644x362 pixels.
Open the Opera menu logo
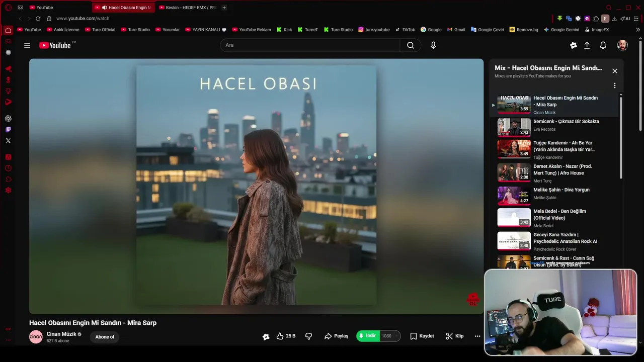coord(8,8)
